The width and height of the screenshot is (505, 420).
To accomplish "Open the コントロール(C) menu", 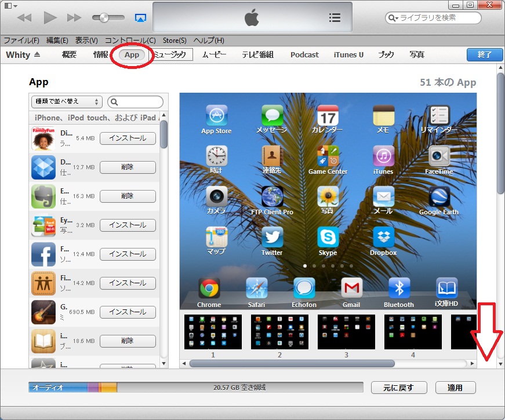I will coord(130,40).
